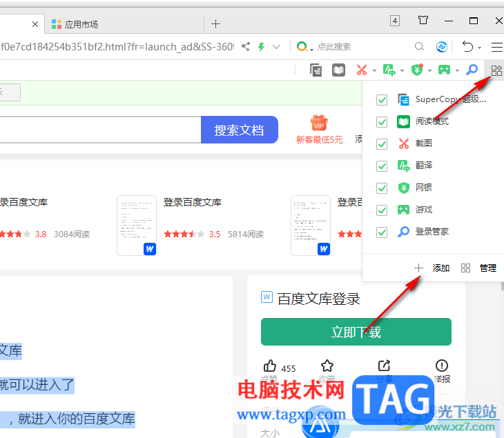Click the undo restore-tab arrow icon

pos(467,47)
